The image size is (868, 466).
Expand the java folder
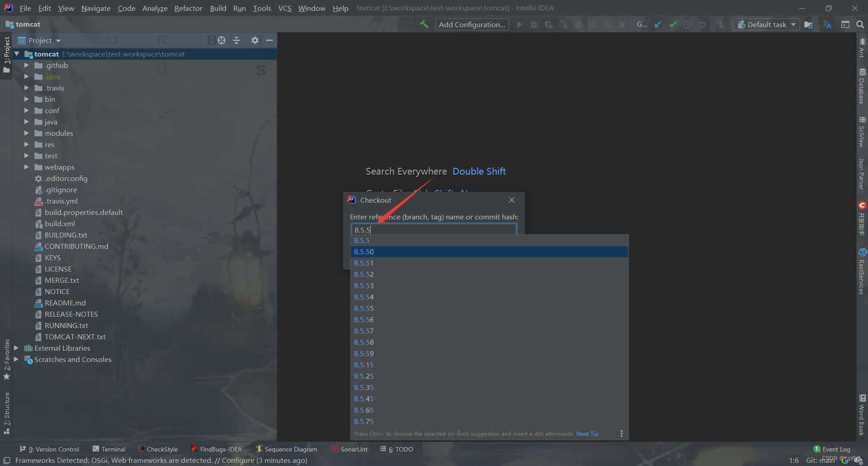(26, 122)
